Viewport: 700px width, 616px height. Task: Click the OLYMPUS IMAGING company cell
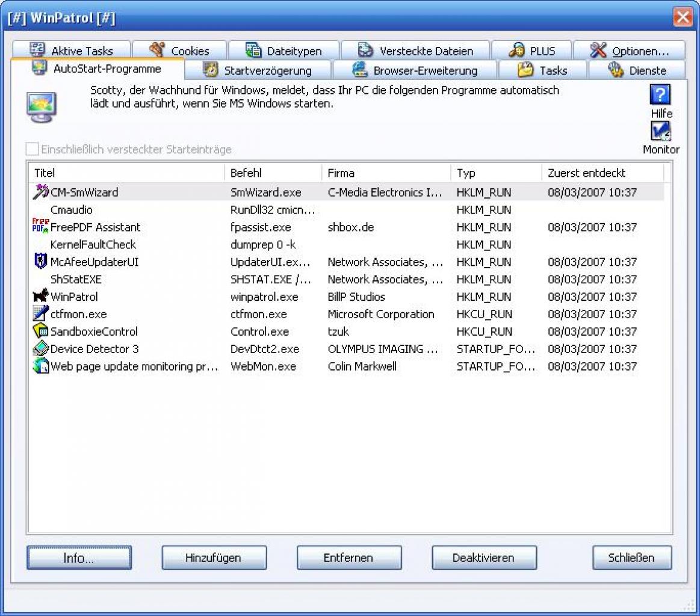tap(383, 349)
